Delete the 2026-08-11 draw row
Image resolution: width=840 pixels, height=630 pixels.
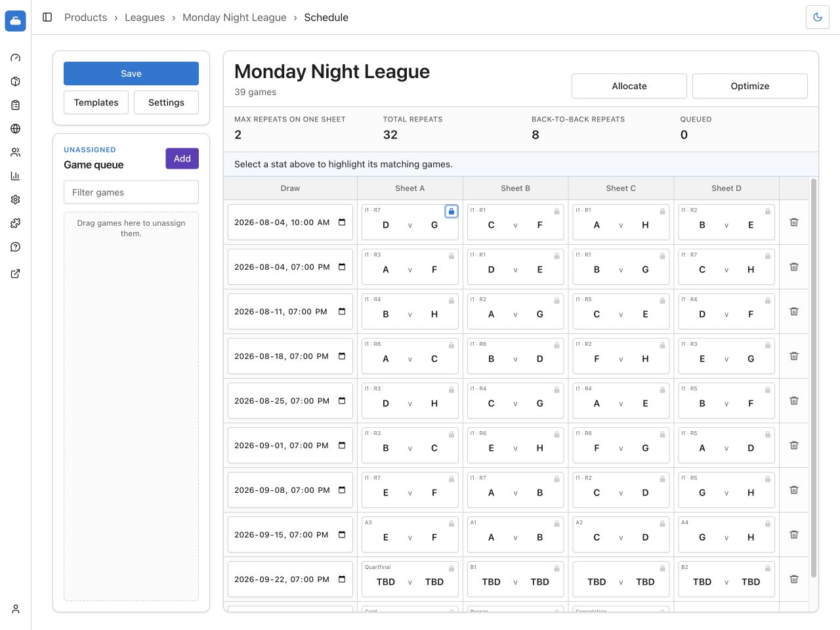[x=794, y=312]
